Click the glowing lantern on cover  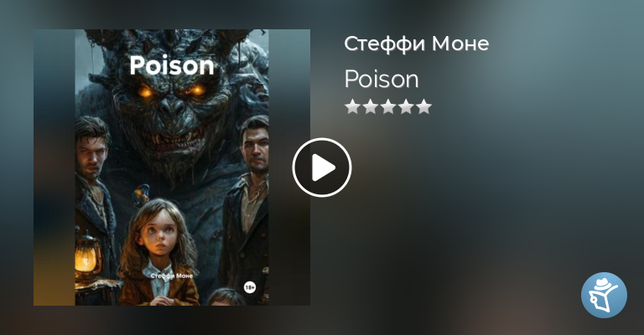pos(86,256)
